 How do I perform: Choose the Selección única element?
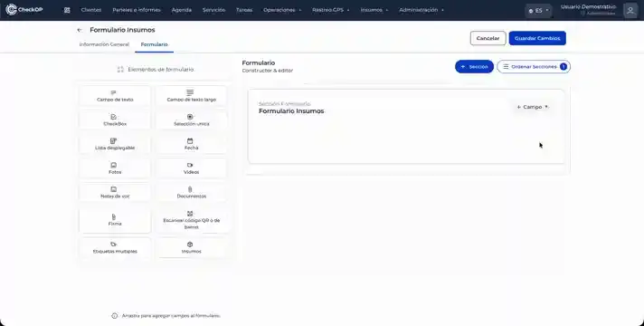[192, 120]
